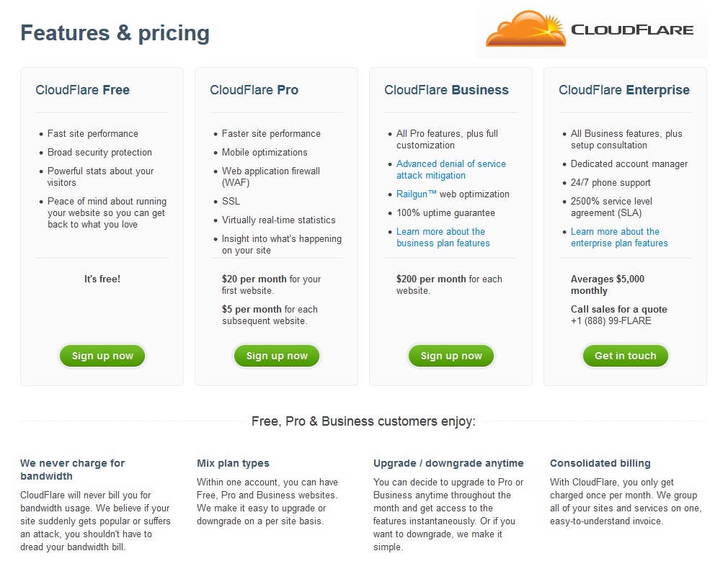Screen dimensions: 728x574
Task: Open Advanced denial of service attack mitigation link
Action: pos(450,169)
